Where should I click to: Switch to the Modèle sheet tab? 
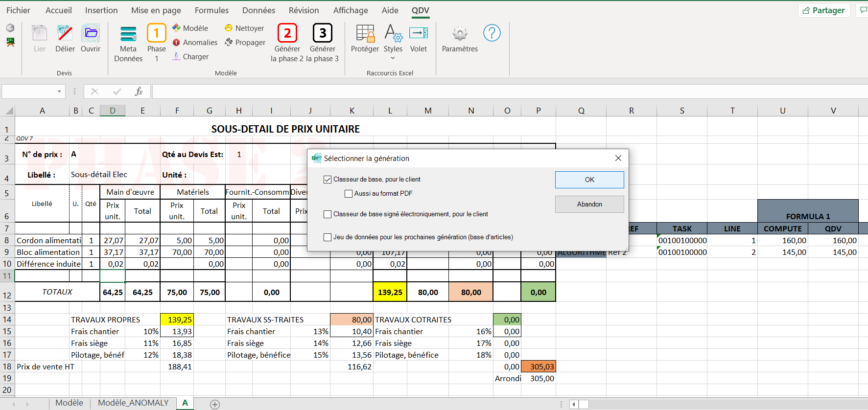pyautogui.click(x=69, y=403)
